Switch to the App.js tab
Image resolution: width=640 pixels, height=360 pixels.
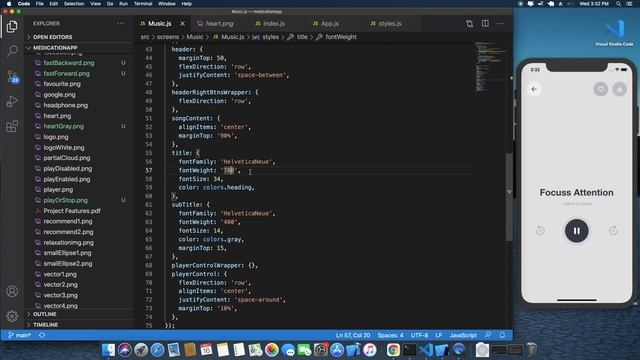coord(329,24)
